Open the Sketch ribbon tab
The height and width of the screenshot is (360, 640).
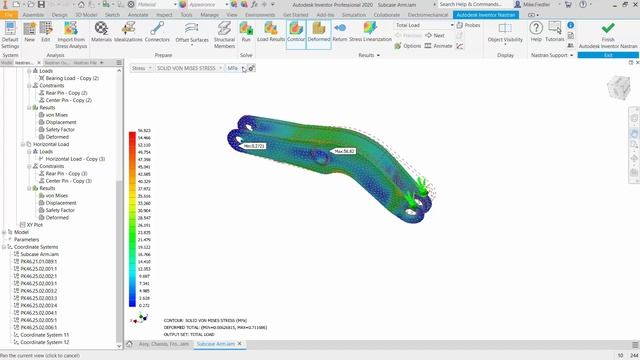[113, 15]
